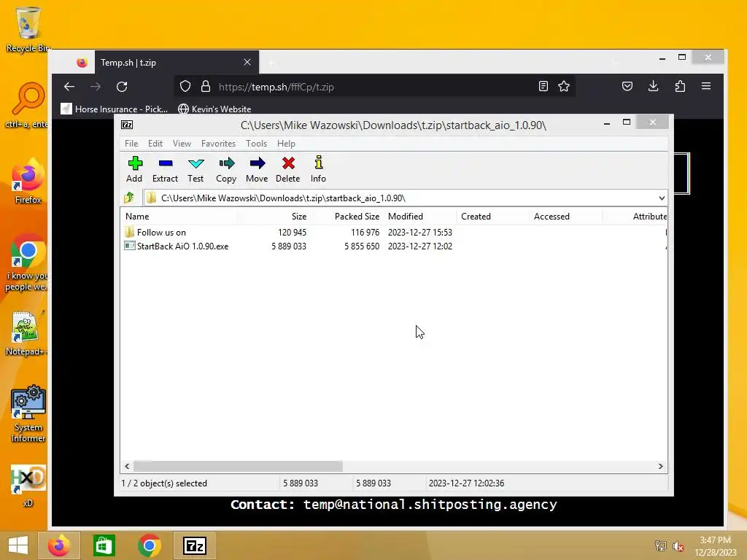Viewport: 747px width, 560px height.
Task: Click the Firefox URL address bar
Action: [374, 87]
